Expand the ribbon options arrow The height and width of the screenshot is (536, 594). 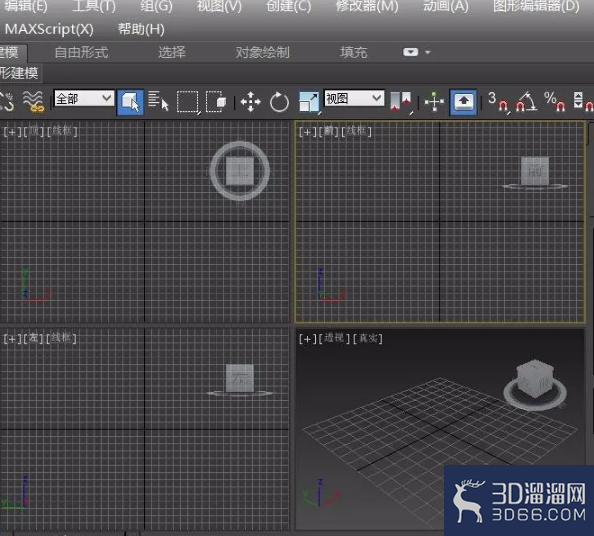click(428, 52)
